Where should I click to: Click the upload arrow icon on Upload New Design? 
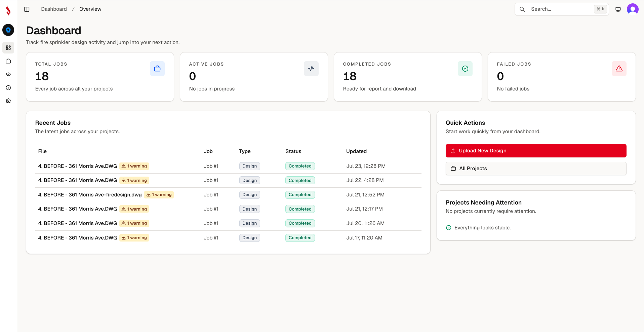(453, 151)
